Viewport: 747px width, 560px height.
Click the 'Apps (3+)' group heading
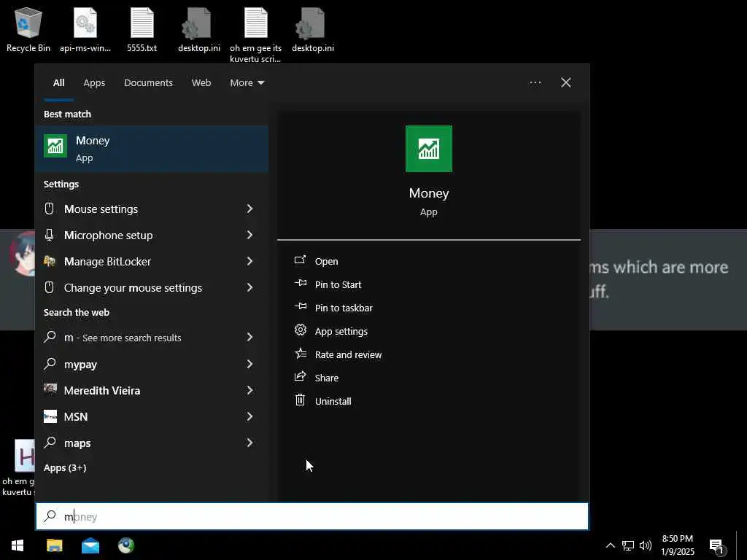65,467
